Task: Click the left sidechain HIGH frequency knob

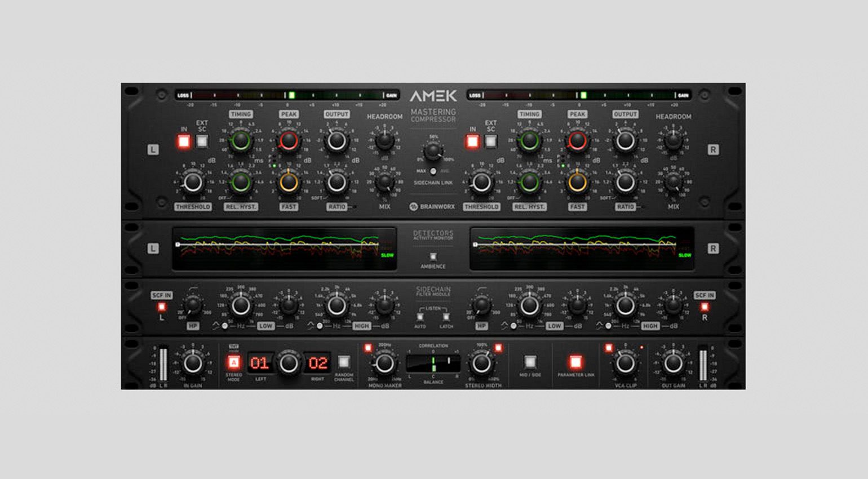Action: pyautogui.click(x=336, y=305)
